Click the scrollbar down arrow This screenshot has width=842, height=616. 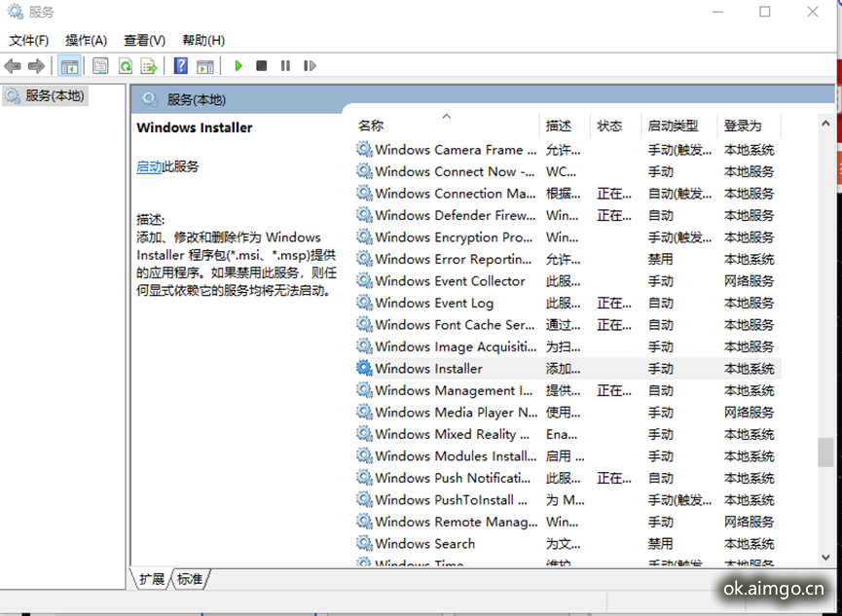click(x=825, y=558)
